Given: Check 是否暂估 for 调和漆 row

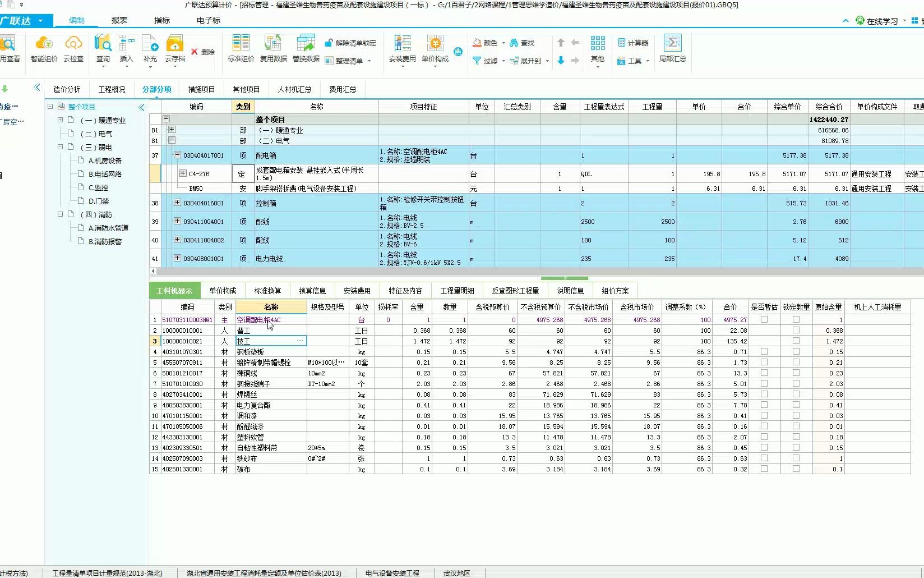Looking at the screenshot, I should (x=764, y=415).
